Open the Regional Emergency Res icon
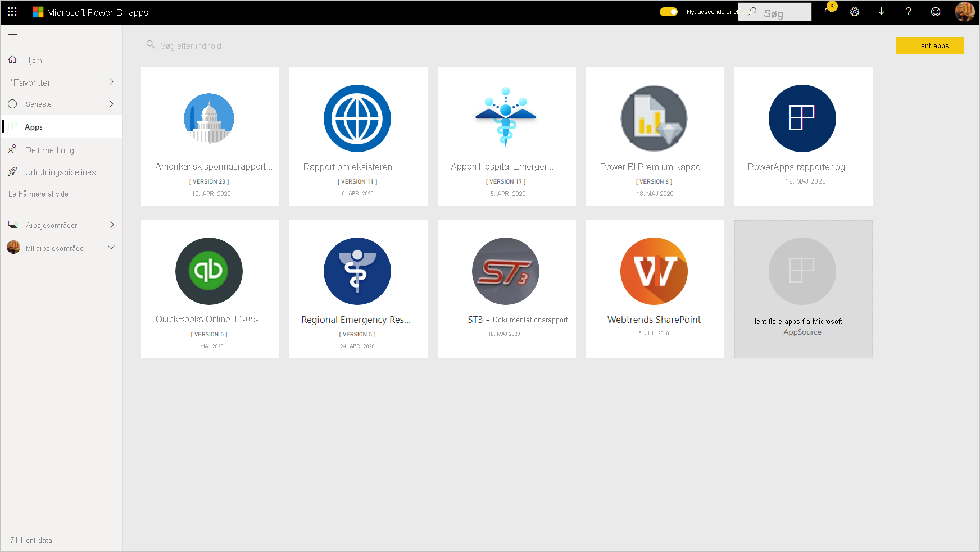 [x=357, y=271]
